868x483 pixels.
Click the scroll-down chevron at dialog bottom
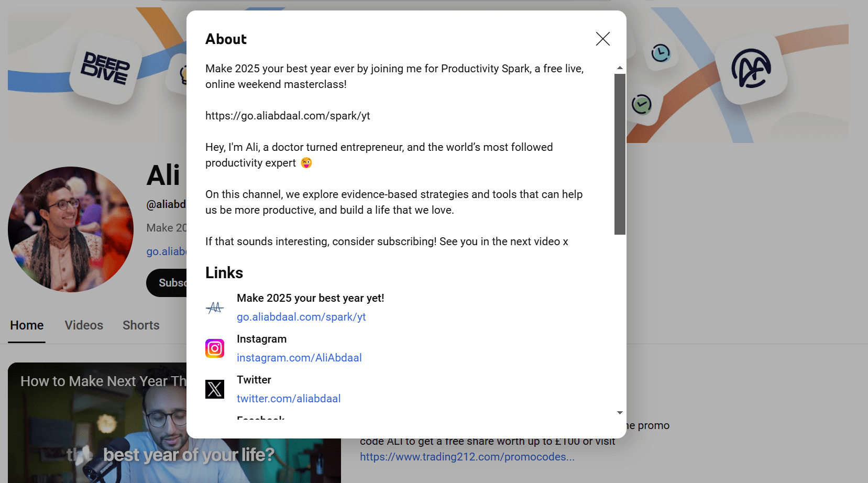(x=620, y=412)
